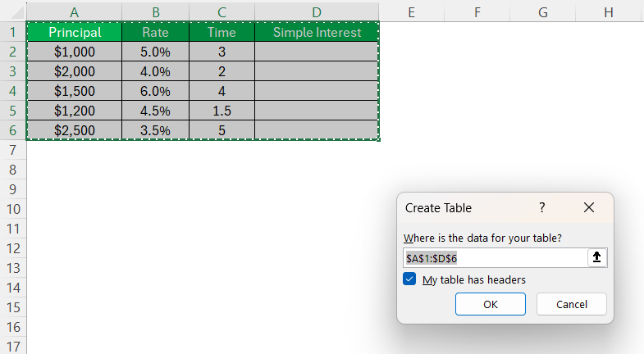
Task: Click the $1,500 principal cell
Action: point(75,91)
